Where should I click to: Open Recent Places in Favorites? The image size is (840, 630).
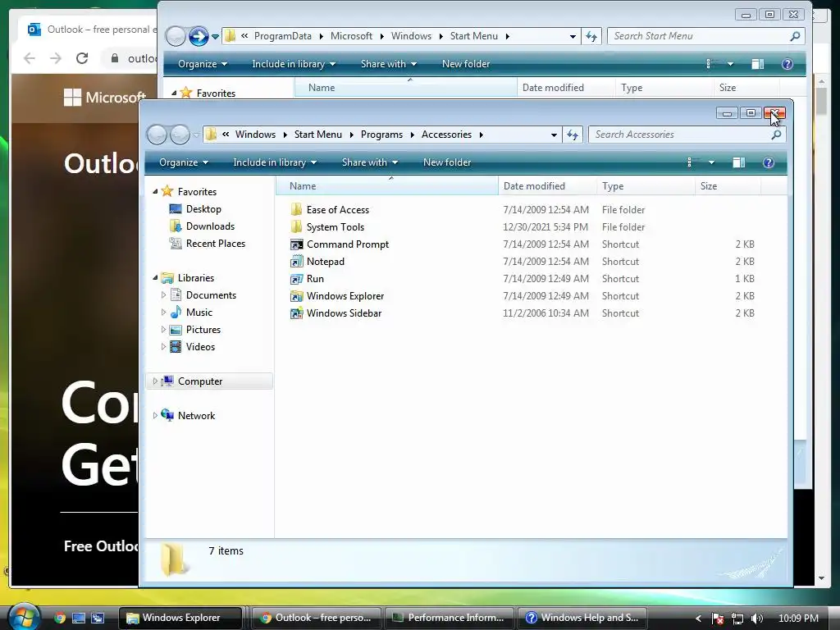216,243
